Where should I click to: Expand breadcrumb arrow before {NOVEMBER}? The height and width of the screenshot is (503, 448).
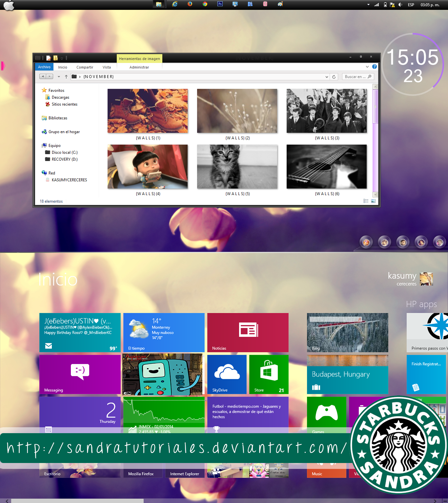(80, 77)
